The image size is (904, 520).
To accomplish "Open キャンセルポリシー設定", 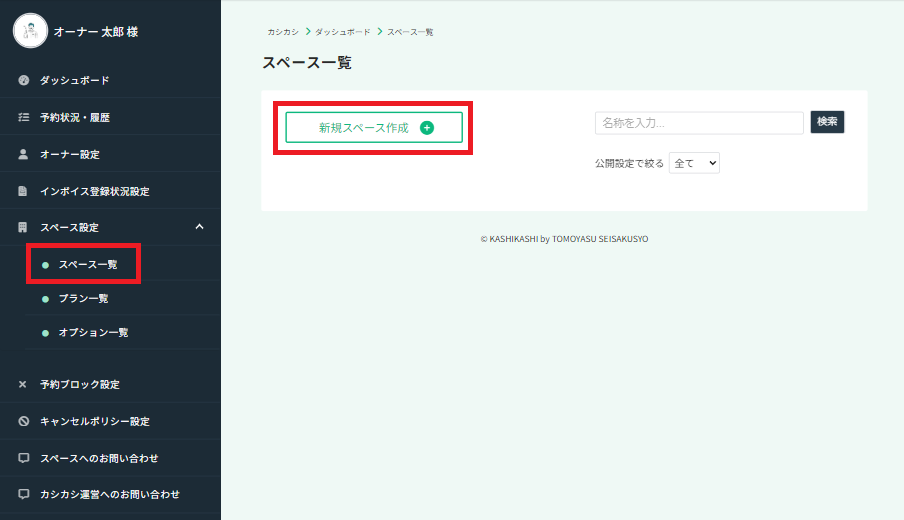I will click(95, 421).
